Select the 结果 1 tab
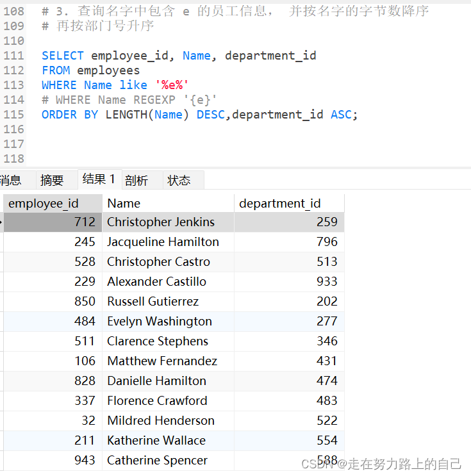Screen dimensions: 471x476 (99, 179)
